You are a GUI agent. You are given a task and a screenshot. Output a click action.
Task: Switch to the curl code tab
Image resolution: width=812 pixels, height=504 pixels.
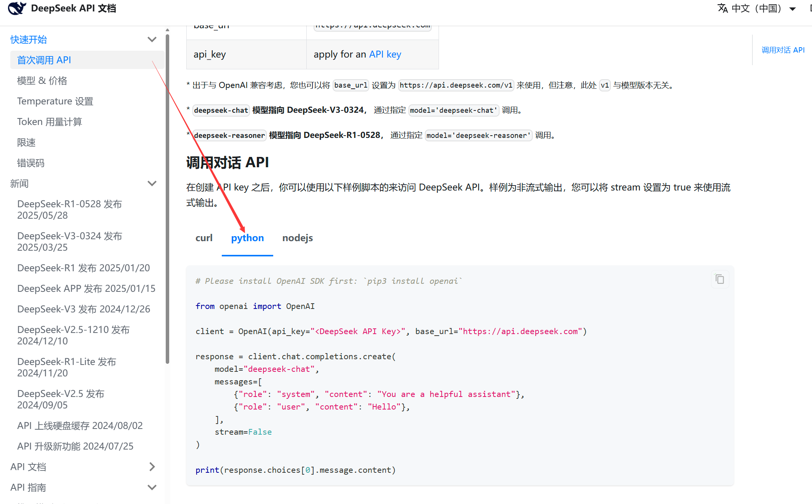pyautogui.click(x=204, y=238)
